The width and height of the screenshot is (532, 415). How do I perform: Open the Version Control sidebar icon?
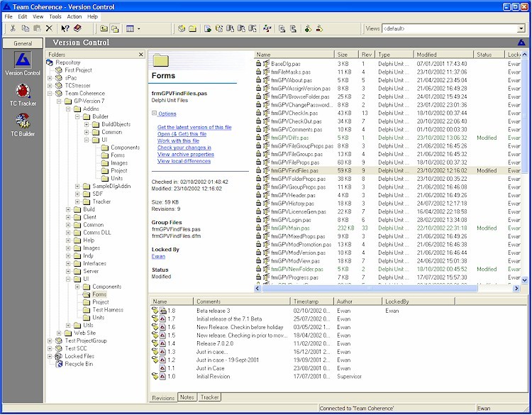pyautogui.click(x=23, y=60)
